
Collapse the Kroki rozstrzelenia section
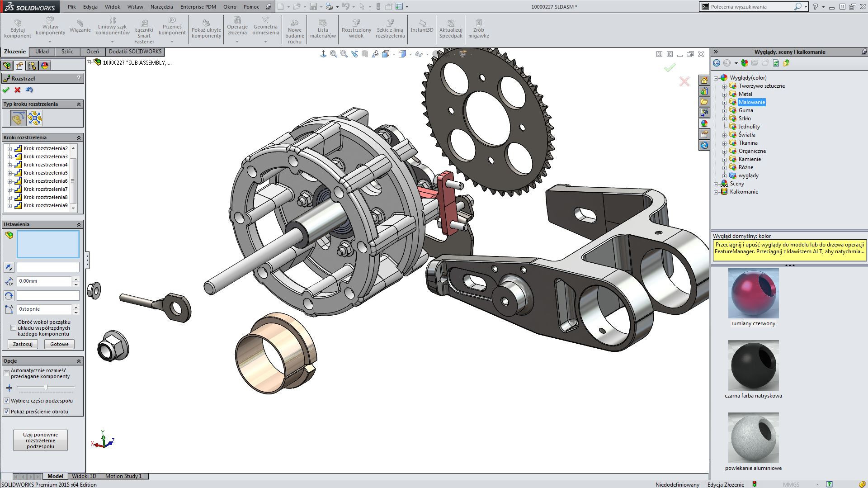[78, 137]
